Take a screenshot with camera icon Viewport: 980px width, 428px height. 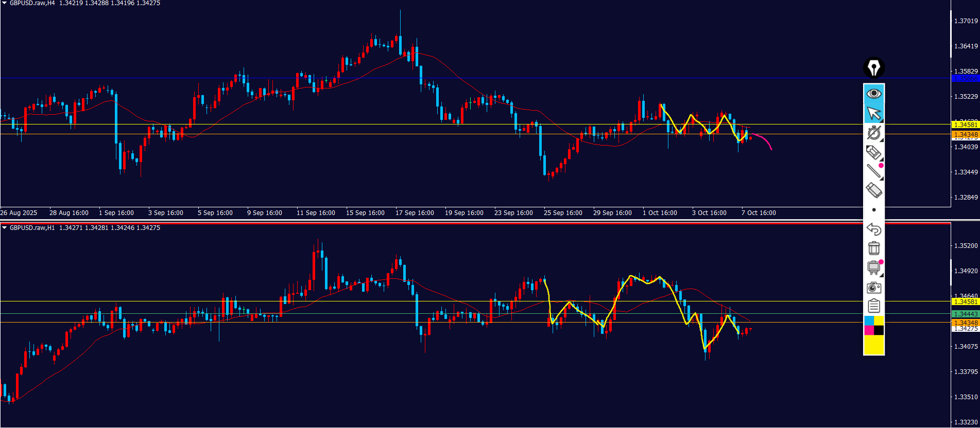[x=873, y=287]
